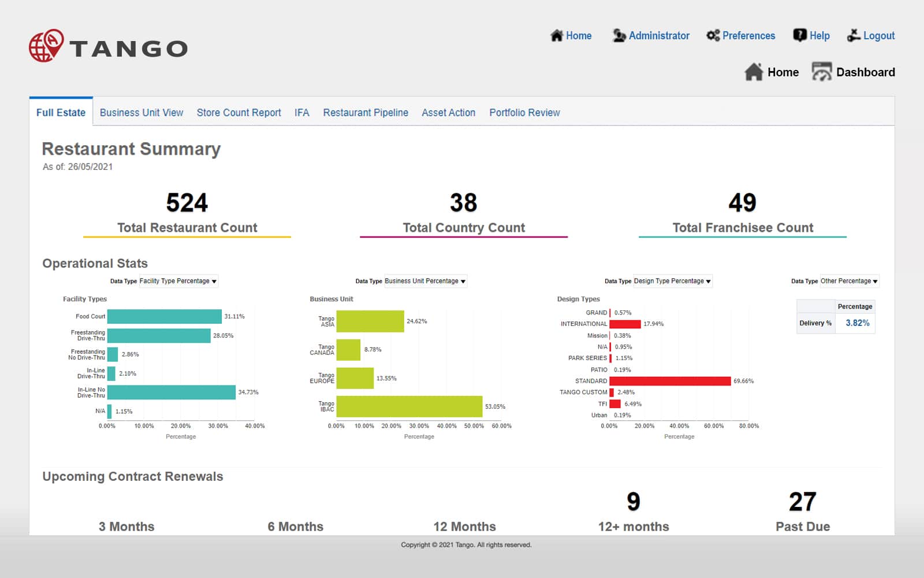Image resolution: width=924 pixels, height=578 pixels.
Task: Click the red STANDARD design type bar
Action: 670,381
